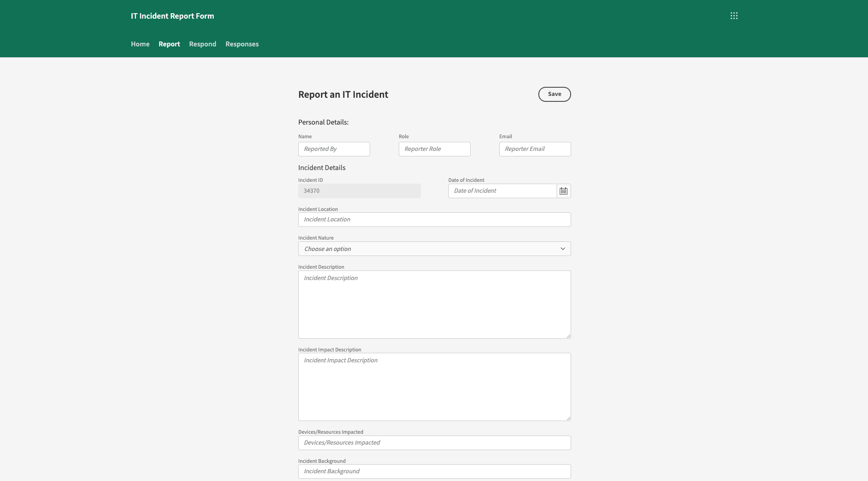Click inside the Incident Description textarea

coord(434,305)
